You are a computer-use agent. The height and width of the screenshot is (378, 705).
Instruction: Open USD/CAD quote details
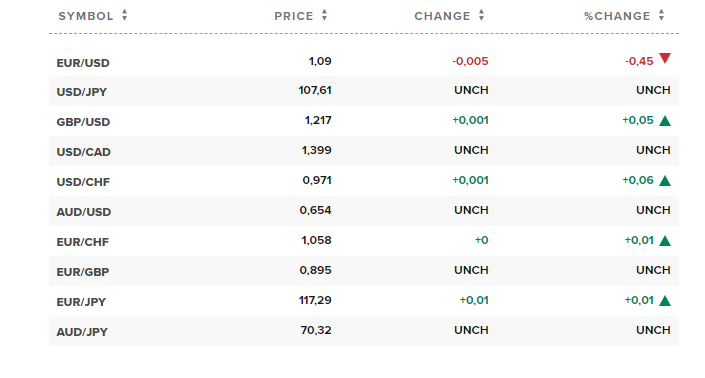[84, 152]
